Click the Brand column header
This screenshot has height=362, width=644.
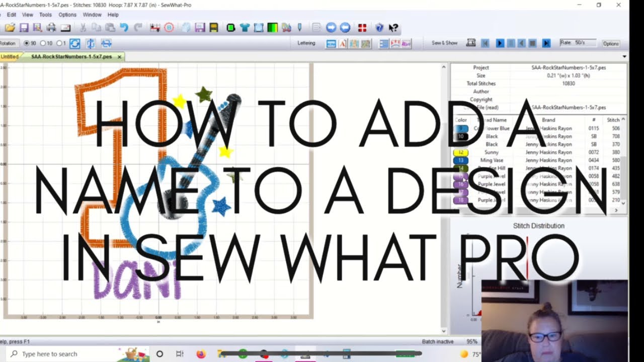click(x=548, y=120)
